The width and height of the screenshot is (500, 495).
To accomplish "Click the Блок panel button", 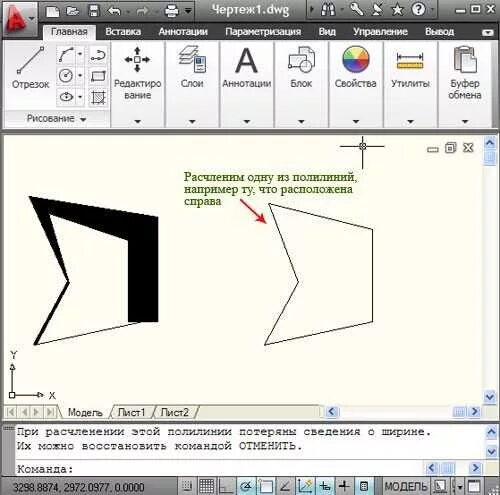I will [x=301, y=68].
